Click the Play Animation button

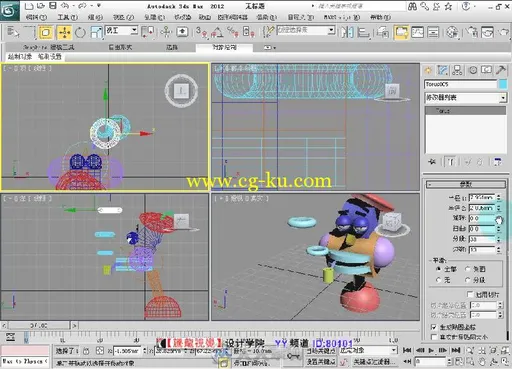(431, 350)
